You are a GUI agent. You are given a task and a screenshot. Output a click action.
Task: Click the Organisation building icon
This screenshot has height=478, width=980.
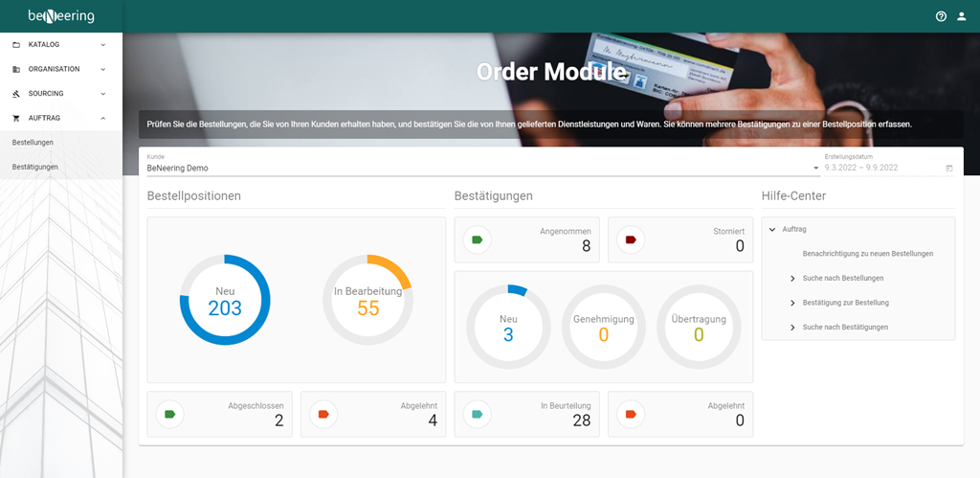[16, 69]
